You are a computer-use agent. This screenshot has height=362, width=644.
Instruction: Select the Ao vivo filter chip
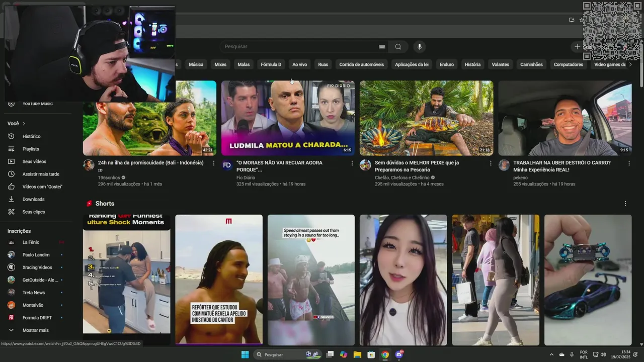(299, 64)
